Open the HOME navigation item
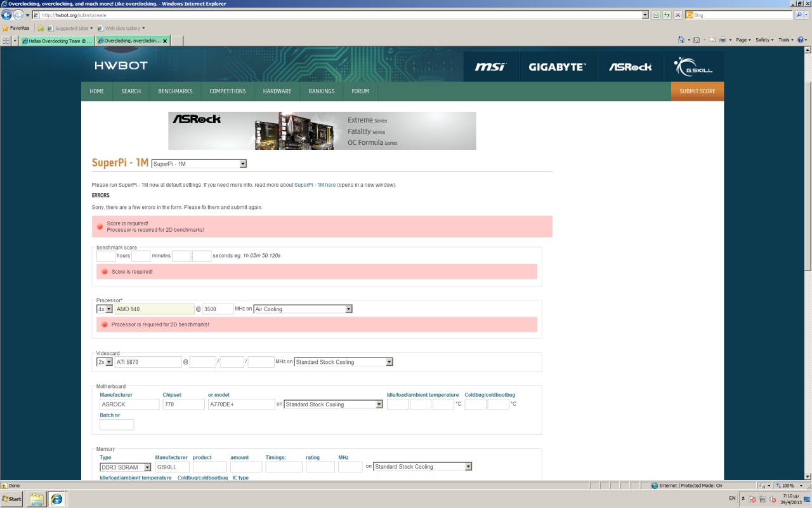Viewport: 812px width, 508px height. pyautogui.click(x=96, y=91)
